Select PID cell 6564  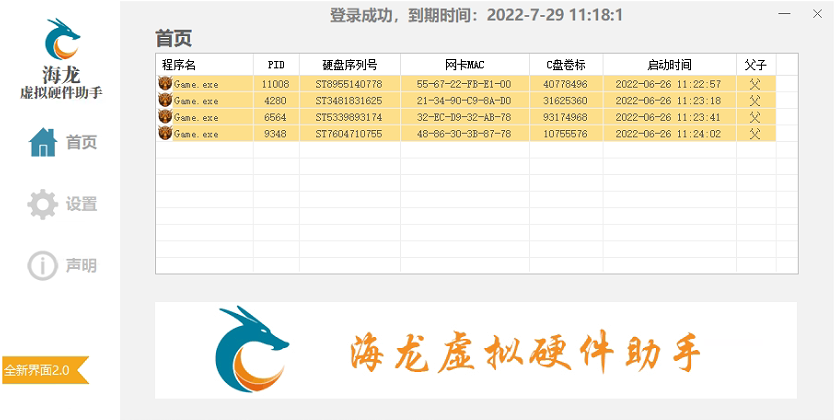[276, 117]
